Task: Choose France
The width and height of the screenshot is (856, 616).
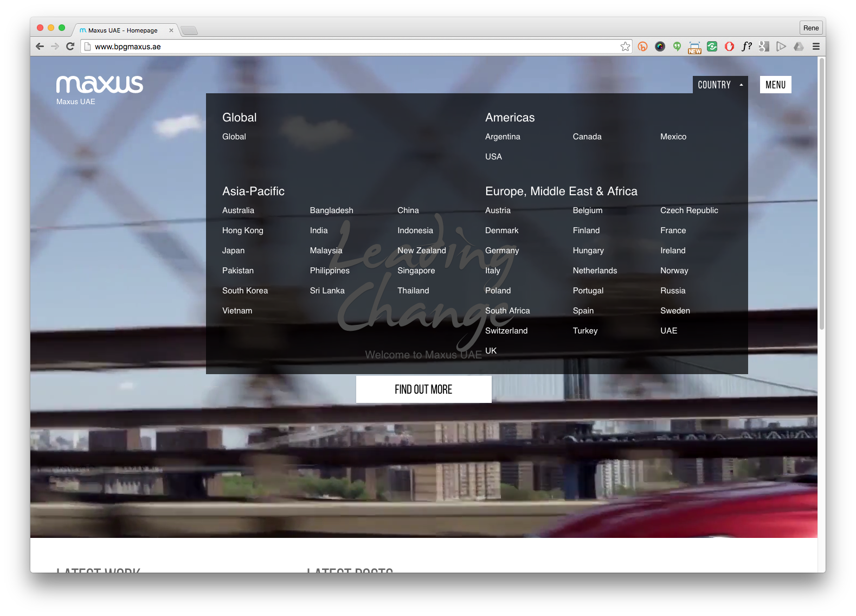Action: point(673,230)
